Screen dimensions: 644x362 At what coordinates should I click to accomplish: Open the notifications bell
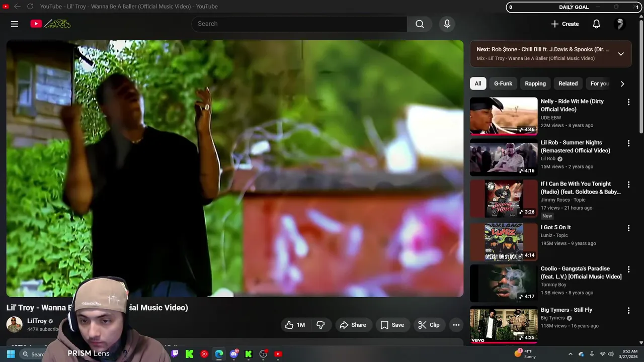click(x=596, y=24)
